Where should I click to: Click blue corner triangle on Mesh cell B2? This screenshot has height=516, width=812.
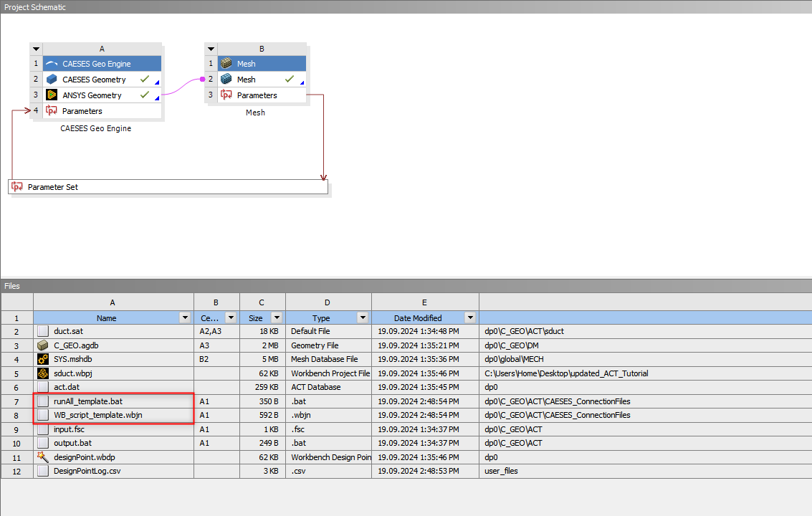click(x=302, y=82)
